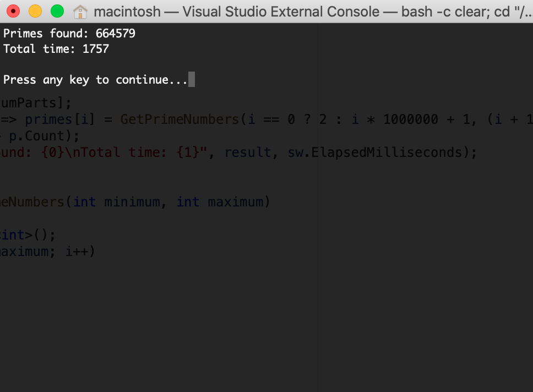Click 'int maximum' parameter in background code
The height and width of the screenshot is (392, 533).
(220, 202)
